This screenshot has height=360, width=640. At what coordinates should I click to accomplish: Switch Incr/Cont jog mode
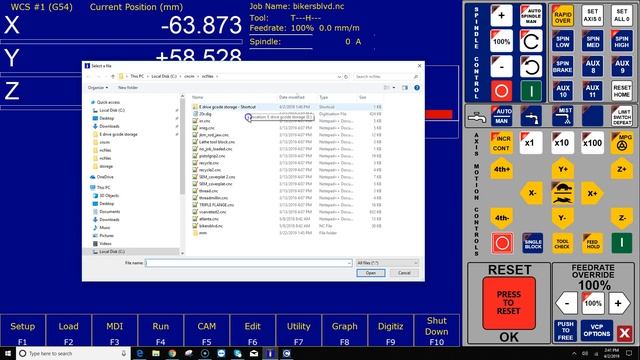(501, 143)
